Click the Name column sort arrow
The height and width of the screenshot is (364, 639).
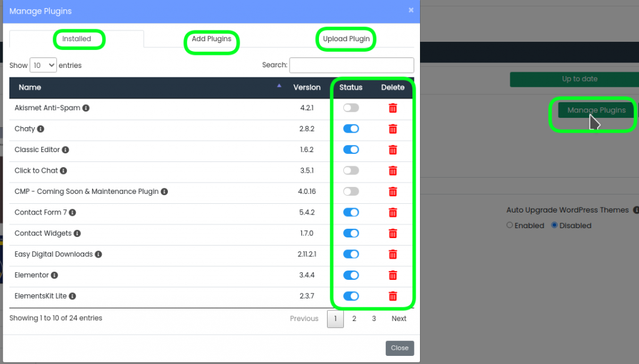pos(278,87)
